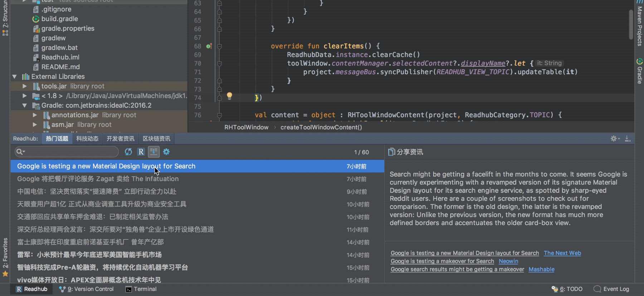Click the editor vertical scrollbar thumb

[631, 24]
